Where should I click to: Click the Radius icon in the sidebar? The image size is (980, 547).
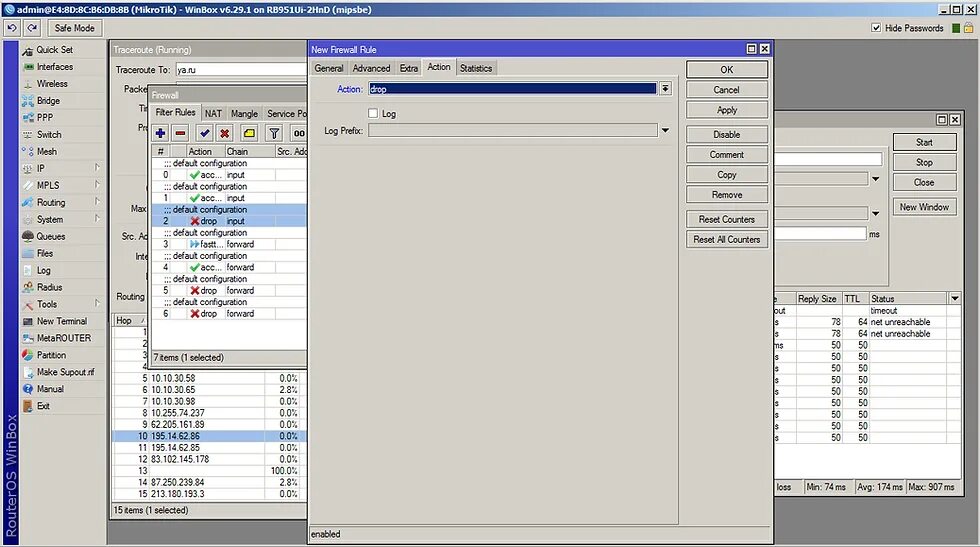[28, 287]
